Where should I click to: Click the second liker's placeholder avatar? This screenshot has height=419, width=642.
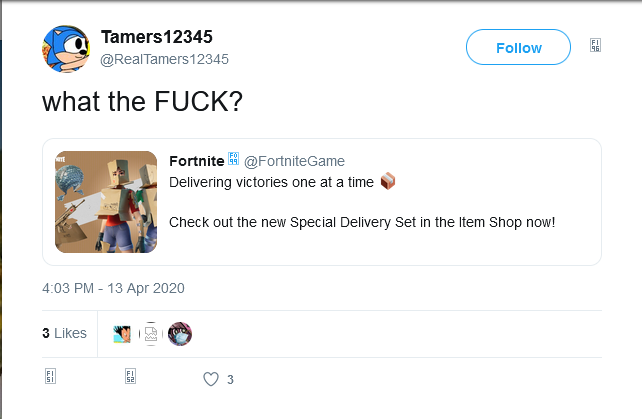click(x=150, y=334)
